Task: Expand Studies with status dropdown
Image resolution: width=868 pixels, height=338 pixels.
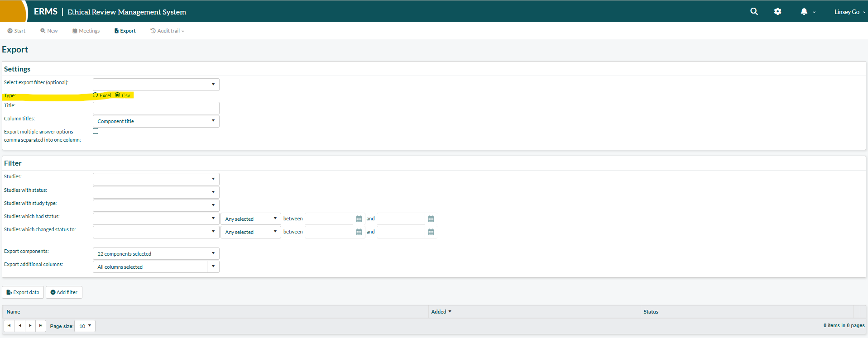Action: point(156,192)
